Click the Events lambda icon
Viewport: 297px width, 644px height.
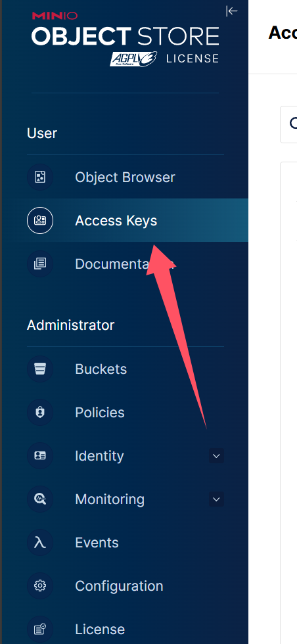point(40,543)
